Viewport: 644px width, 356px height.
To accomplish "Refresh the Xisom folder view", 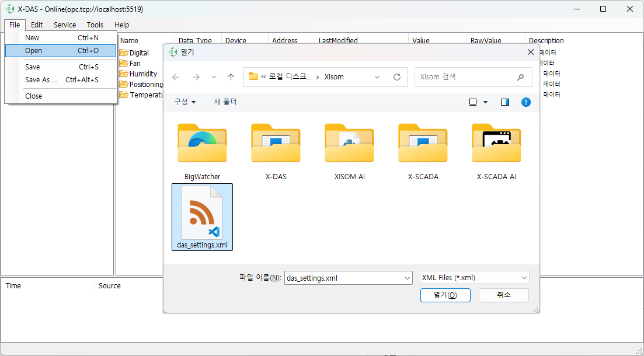I will pyautogui.click(x=397, y=76).
